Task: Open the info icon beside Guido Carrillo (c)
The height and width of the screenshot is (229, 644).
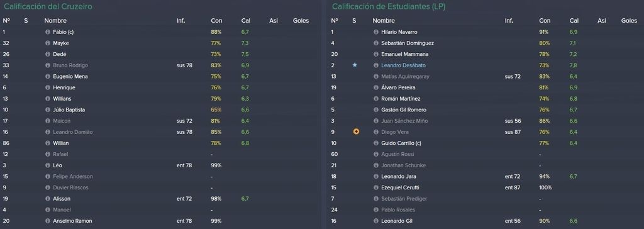Action: [x=376, y=143]
